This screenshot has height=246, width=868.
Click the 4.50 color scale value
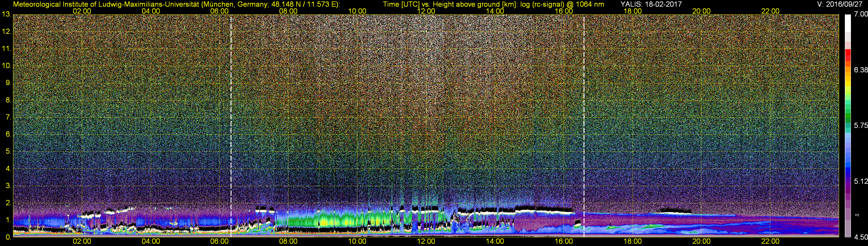pos(860,237)
